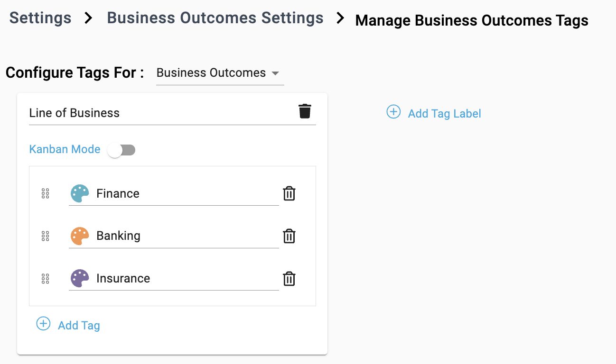Open the Banking tag color palette
This screenshot has height=364, width=616.
pos(80,236)
